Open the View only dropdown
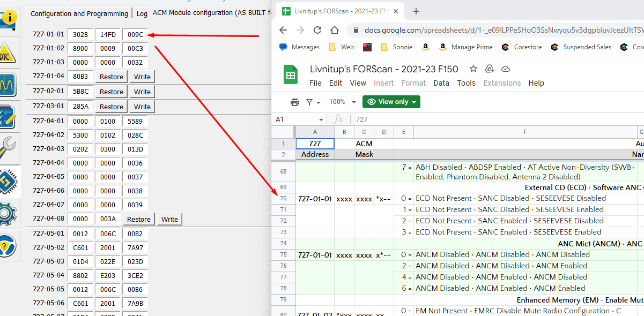 (391, 101)
